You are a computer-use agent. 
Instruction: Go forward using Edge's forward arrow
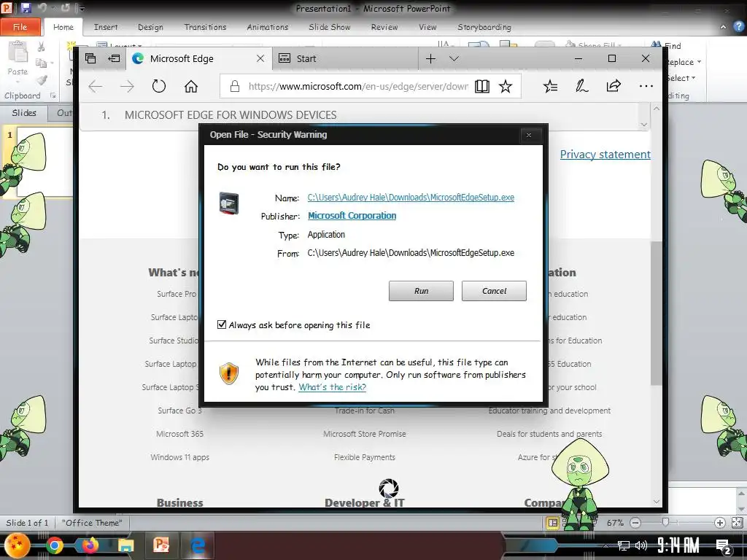[127, 86]
